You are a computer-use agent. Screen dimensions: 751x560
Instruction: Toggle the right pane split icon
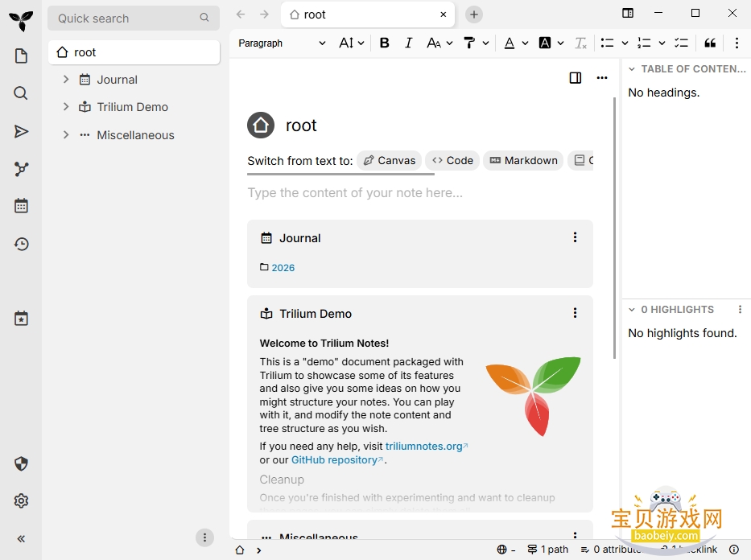[576, 77]
